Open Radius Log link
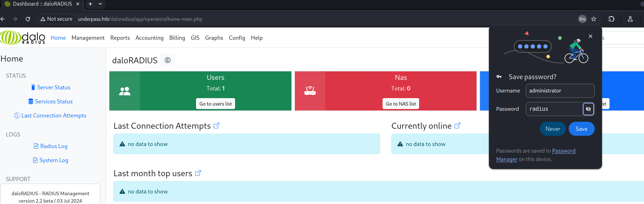The image size is (644, 204). pyautogui.click(x=50, y=146)
